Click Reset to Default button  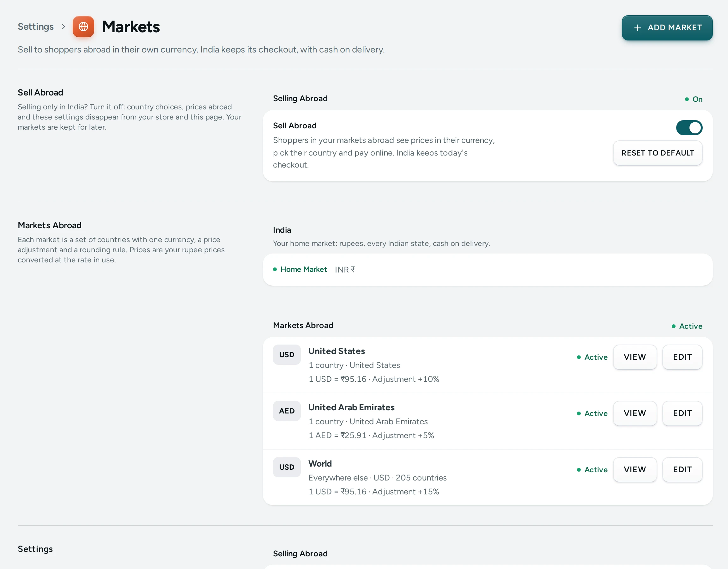pyautogui.click(x=657, y=153)
